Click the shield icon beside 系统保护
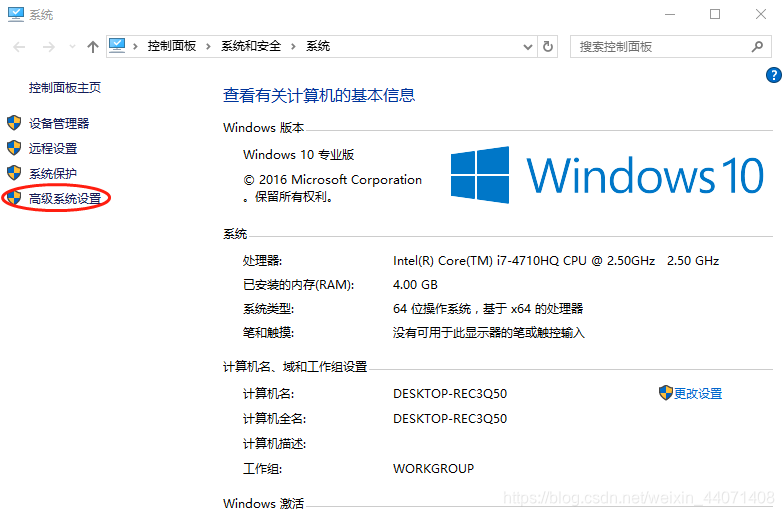Screen dimensions: 784x516 click(14, 172)
